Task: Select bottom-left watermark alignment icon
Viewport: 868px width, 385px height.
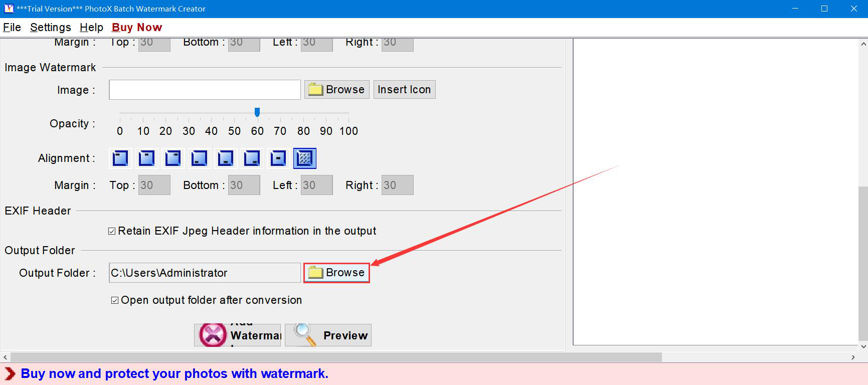Action: pos(200,158)
